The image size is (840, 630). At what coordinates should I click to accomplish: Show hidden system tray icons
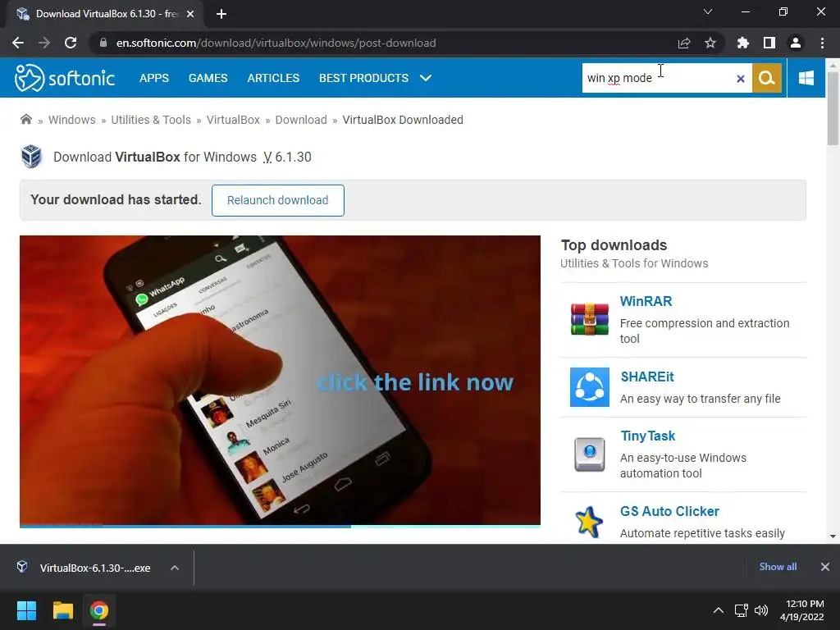coord(719,610)
